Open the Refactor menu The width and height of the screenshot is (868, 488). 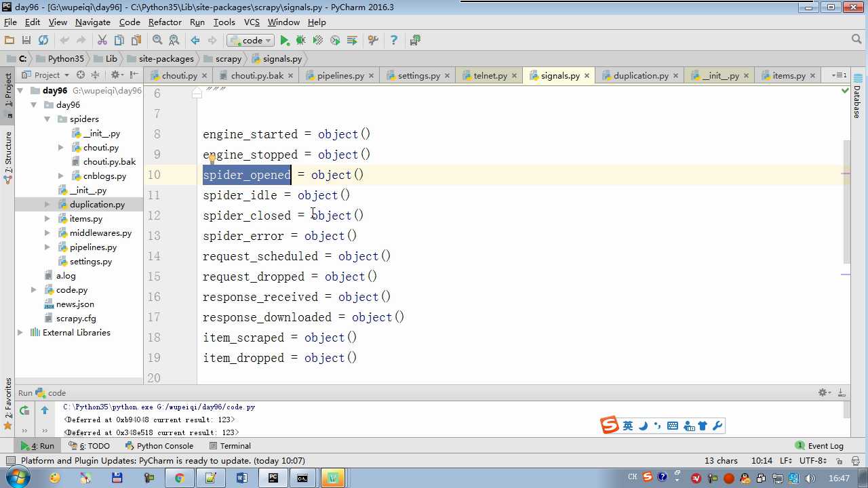pos(165,22)
